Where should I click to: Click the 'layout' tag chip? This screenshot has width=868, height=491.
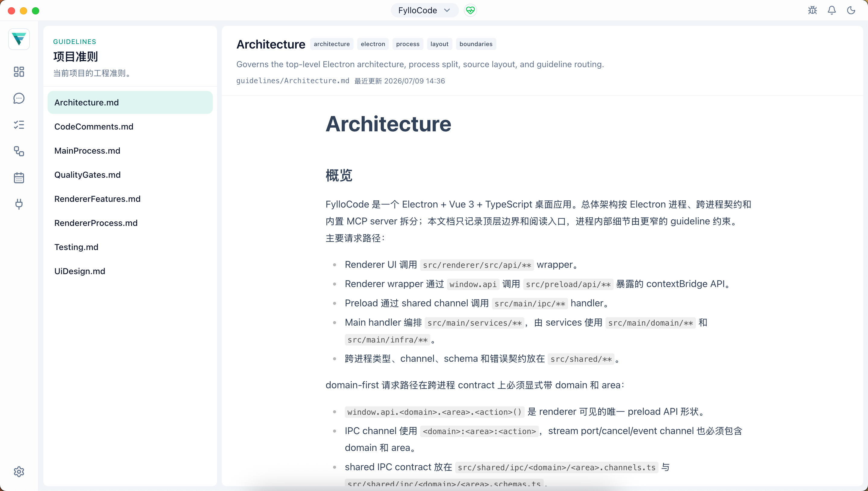(x=439, y=44)
